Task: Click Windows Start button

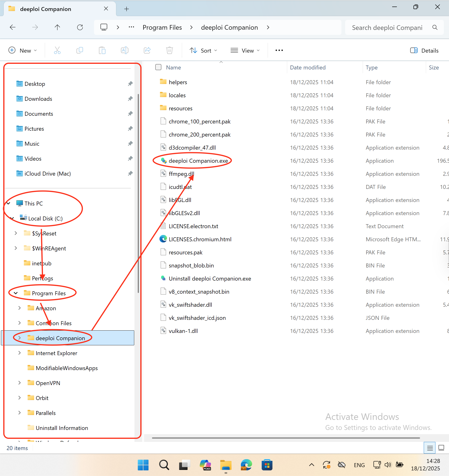Action: (x=143, y=465)
